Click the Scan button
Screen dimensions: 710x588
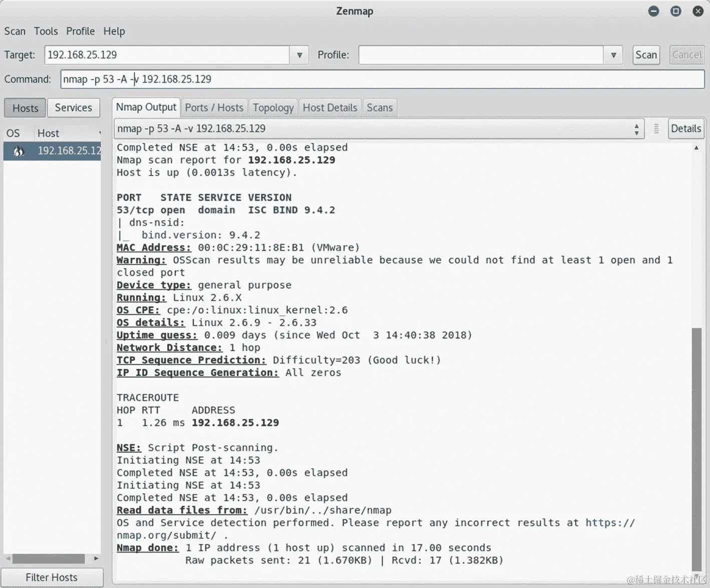point(646,55)
